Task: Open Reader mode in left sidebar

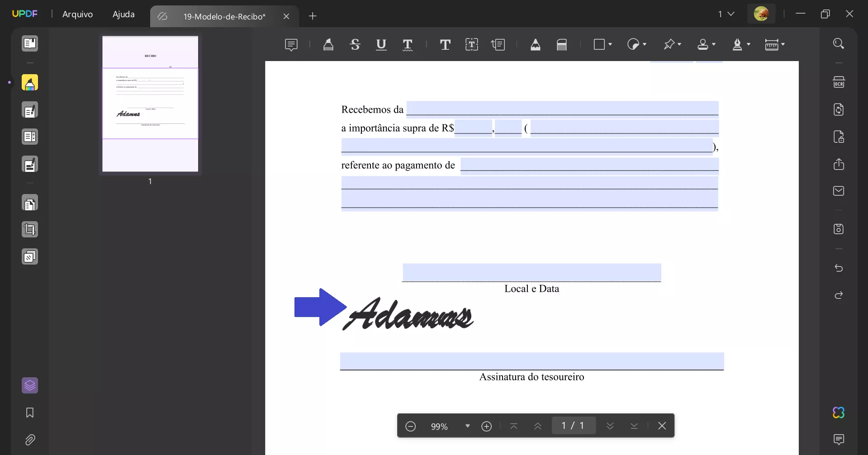Action: click(x=30, y=43)
